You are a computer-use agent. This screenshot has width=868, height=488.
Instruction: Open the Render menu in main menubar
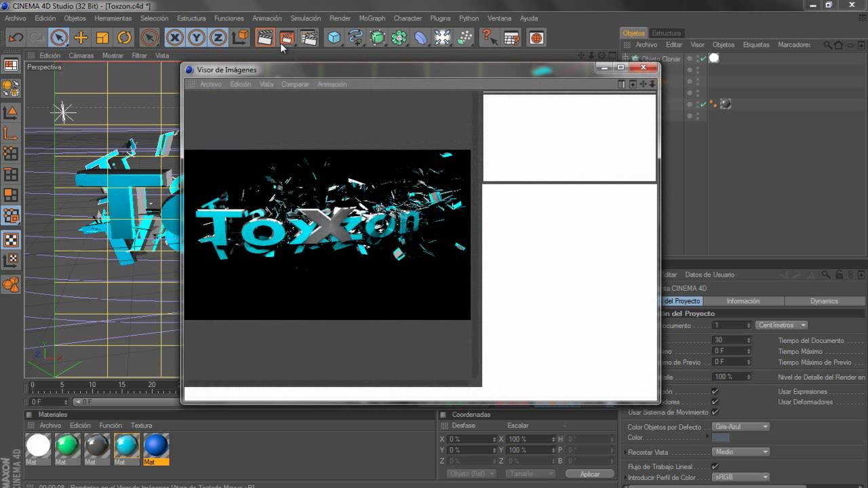tap(340, 18)
